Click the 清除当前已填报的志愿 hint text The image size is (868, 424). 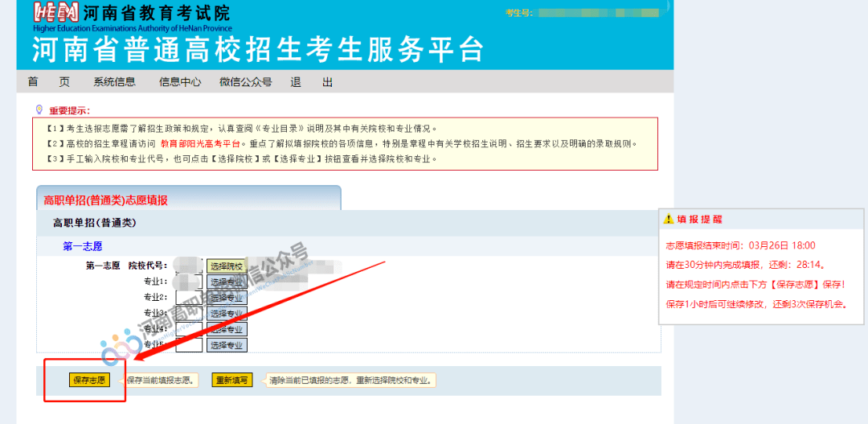(350, 381)
